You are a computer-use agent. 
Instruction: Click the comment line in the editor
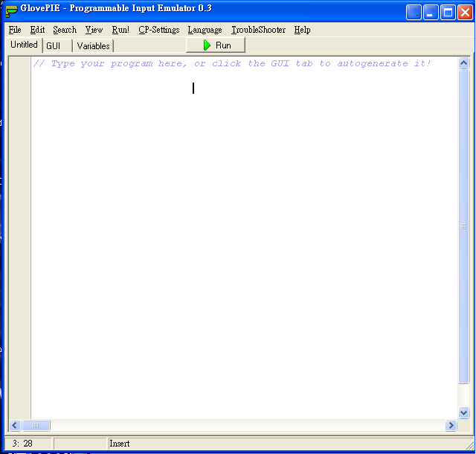tap(232, 63)
